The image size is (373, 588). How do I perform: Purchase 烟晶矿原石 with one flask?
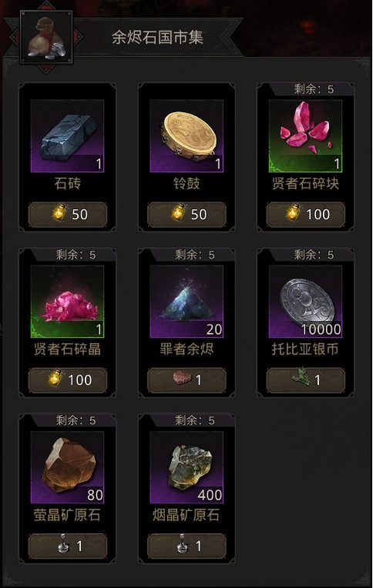pos(186,546)
